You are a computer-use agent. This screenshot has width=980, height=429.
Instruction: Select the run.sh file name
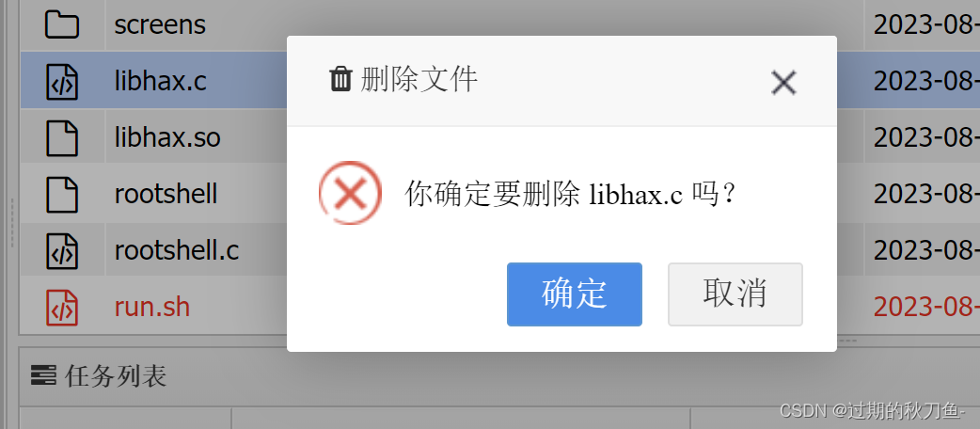coord(151,307)
